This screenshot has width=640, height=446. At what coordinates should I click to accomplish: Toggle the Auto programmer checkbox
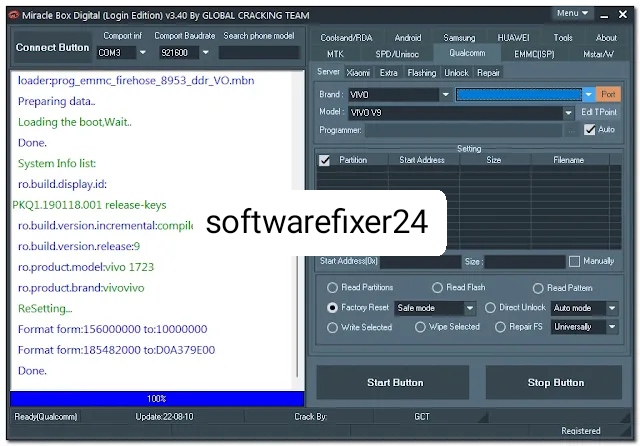point(589,130)
